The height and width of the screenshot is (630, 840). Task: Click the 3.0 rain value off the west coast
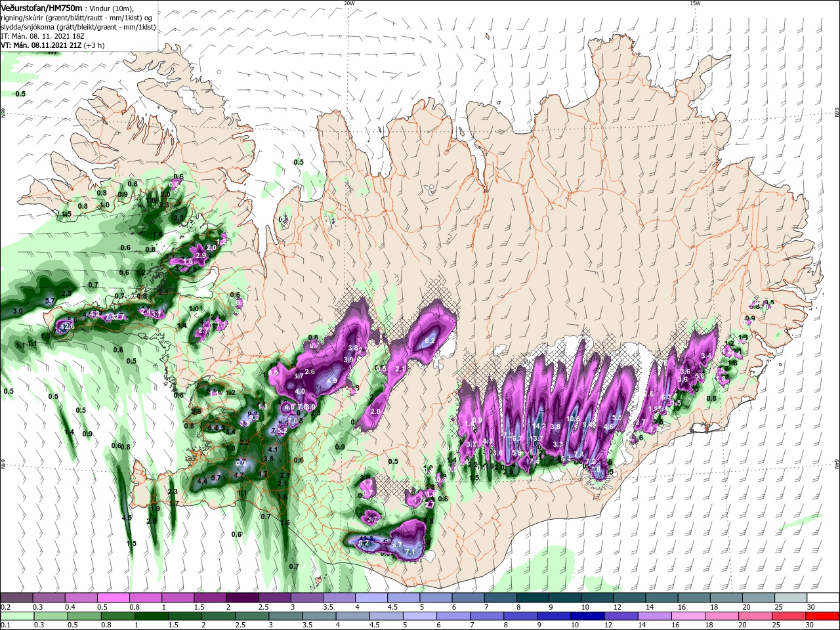18,311
